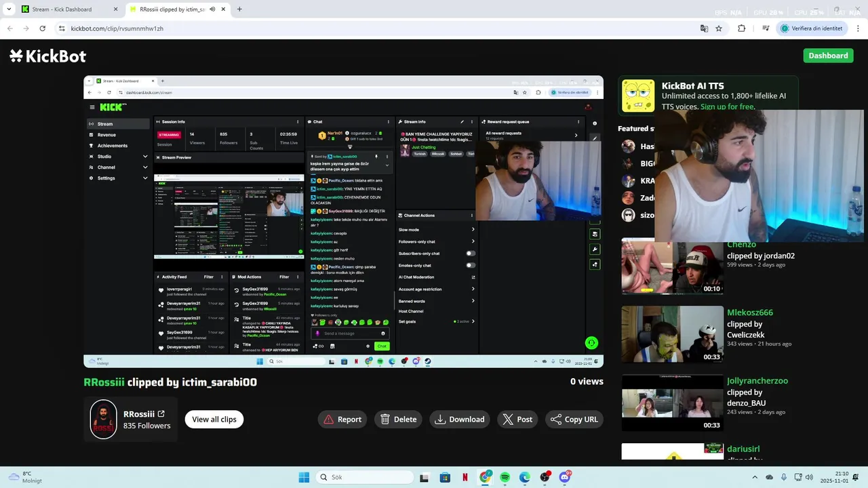Open the Translate this page icon
Image resolution: width=868 pixels, height=488 pixels.
pyautogui.click(x=704, y=28)
